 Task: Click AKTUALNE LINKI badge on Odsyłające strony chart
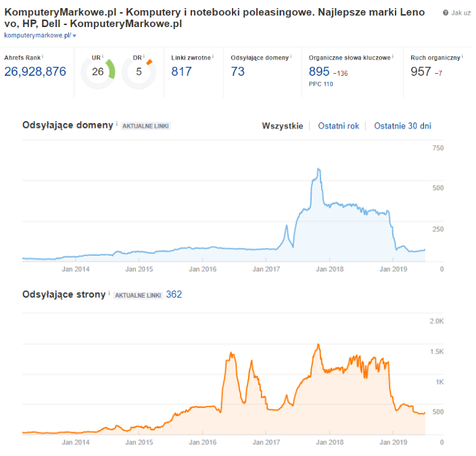(138, 295)
